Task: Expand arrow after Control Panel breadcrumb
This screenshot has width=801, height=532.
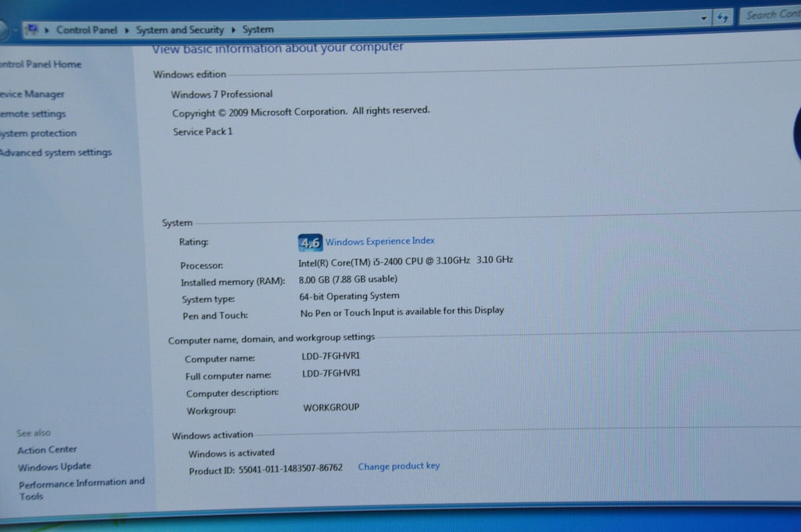Action: [127, 31]
